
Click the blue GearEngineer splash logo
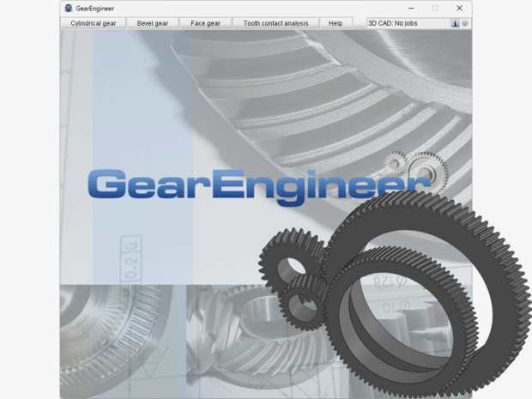pos(257,186)
